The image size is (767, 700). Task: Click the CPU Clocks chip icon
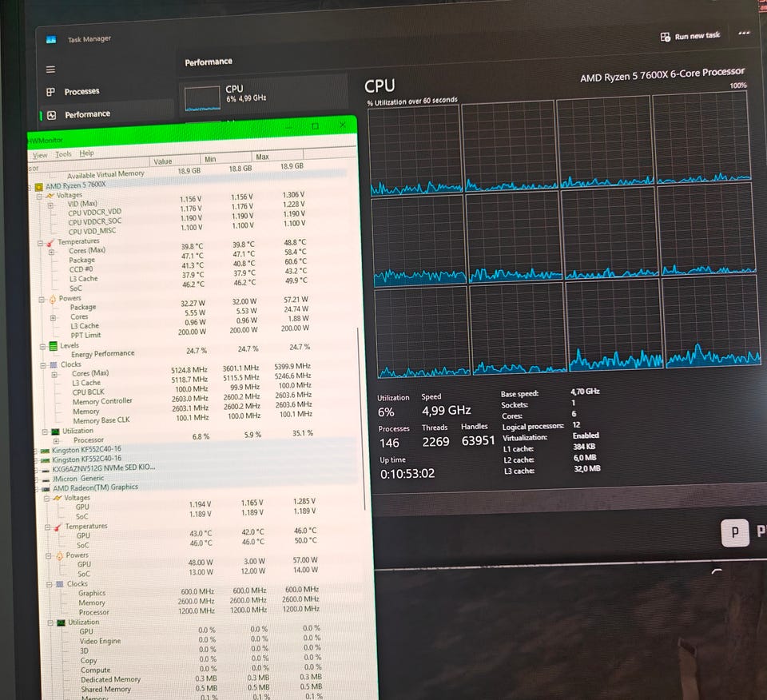click(54, 365)
